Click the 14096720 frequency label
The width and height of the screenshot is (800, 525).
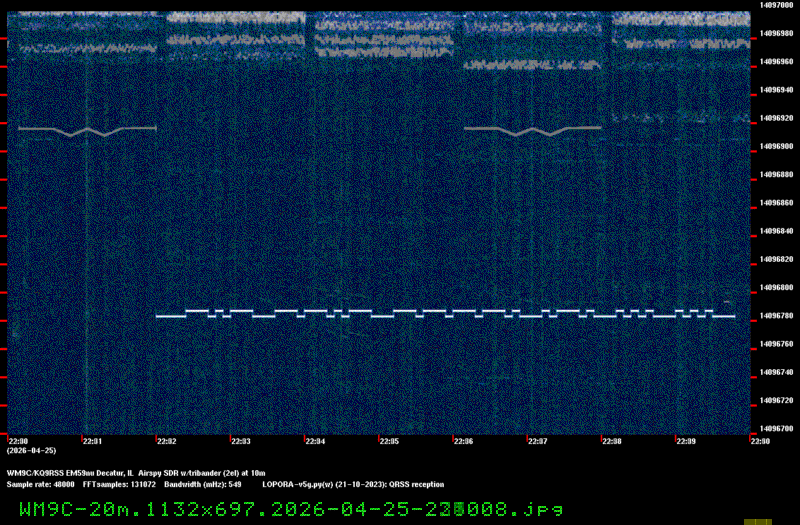tap(776, 401)
